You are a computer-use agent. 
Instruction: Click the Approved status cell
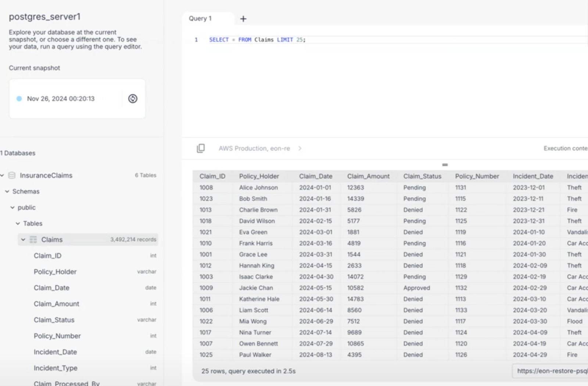(x=417, y=288)
